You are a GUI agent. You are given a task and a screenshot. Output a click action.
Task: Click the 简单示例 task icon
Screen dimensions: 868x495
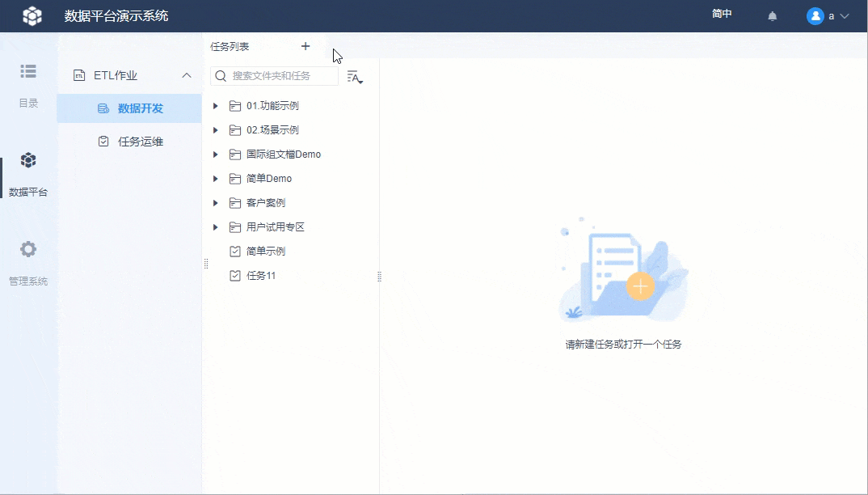point(235,251)
